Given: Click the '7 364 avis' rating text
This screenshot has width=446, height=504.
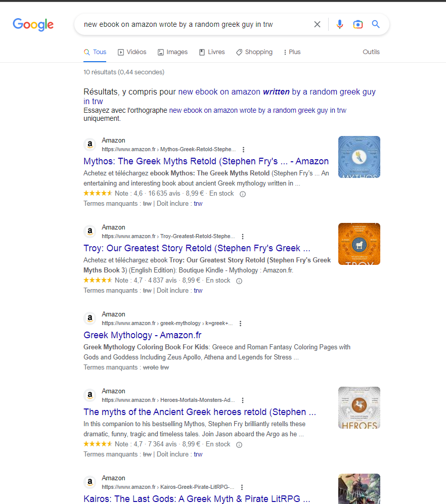Looking at the screenshot, I should click(x=162, y=444).
